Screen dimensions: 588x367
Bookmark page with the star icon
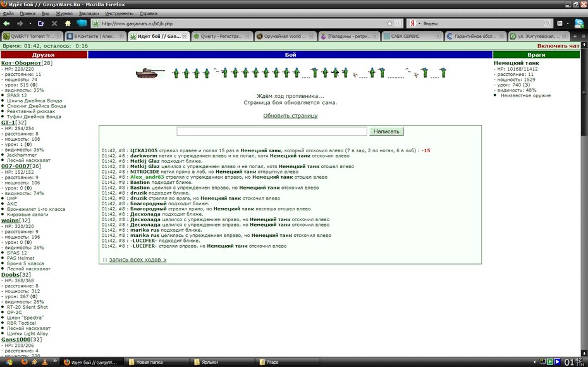click(x=389, y=23)
